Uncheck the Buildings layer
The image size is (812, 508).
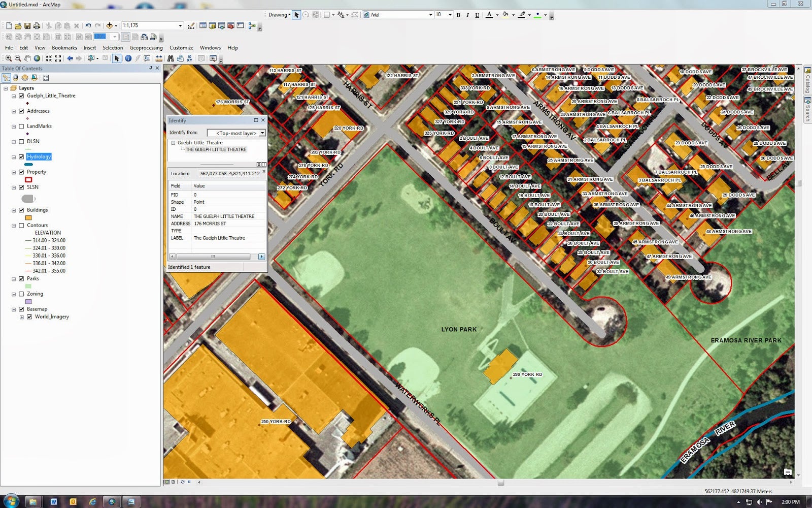pyautogui.click(x=21, y=210)
